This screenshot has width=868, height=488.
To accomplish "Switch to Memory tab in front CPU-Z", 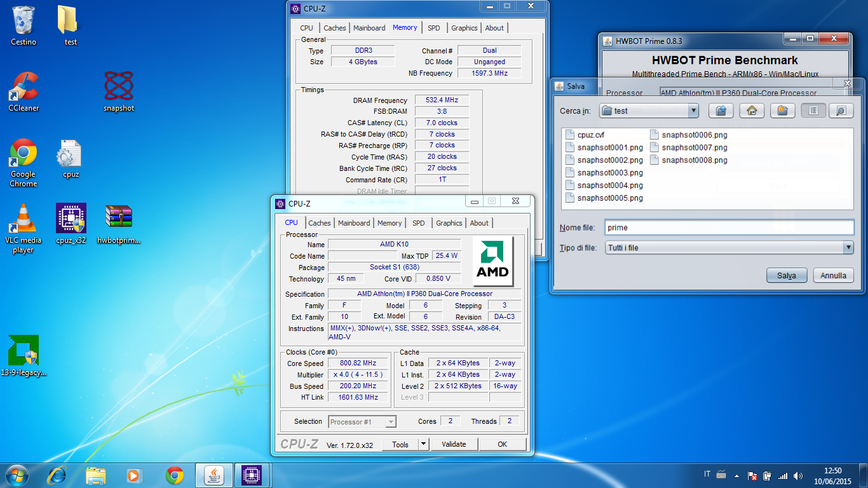I will 390,223.
